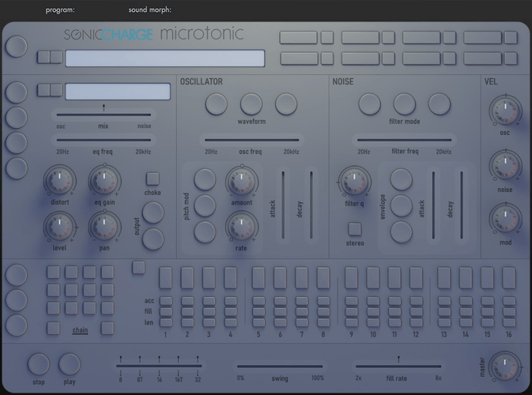532x395 pixels.
Task: Click the program name display field
Action: (x=165, y=58)
